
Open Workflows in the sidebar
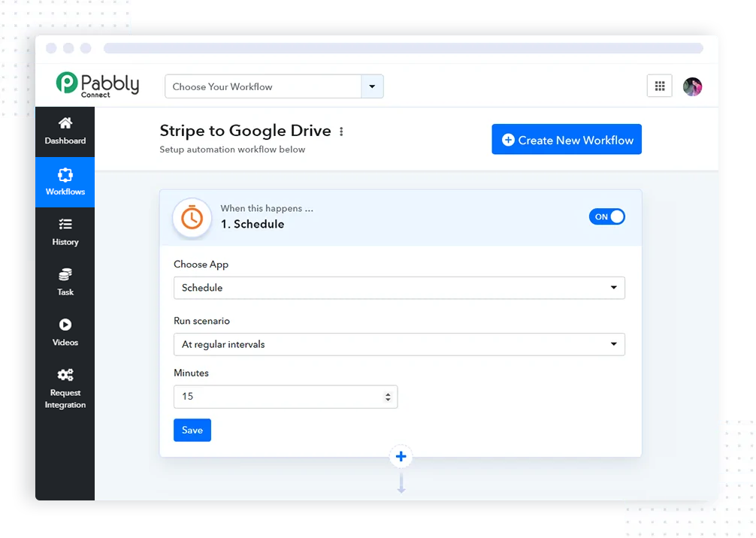tap(65, 183)
